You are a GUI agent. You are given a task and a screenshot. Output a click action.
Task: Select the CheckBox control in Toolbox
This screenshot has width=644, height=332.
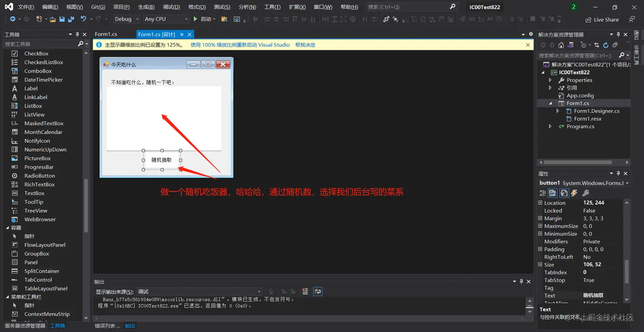(36, 53)
